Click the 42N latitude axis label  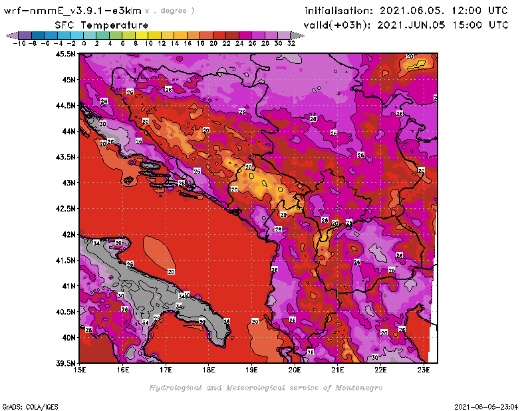(x=68, y=235)
